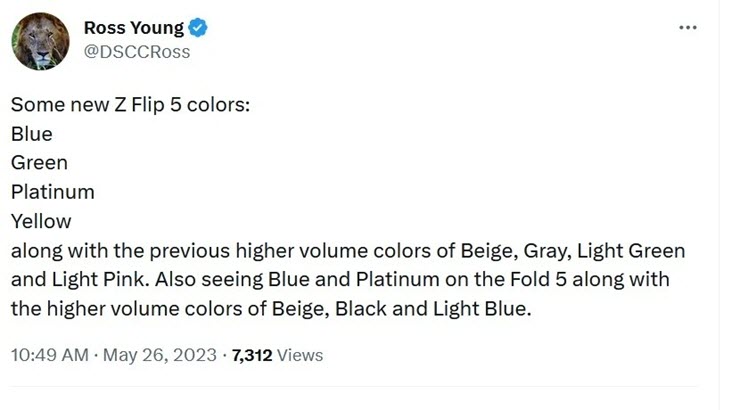Open Ross Young's lion profile picture
740x410 pixels.
pyautogui.click(x=40, y=41)
